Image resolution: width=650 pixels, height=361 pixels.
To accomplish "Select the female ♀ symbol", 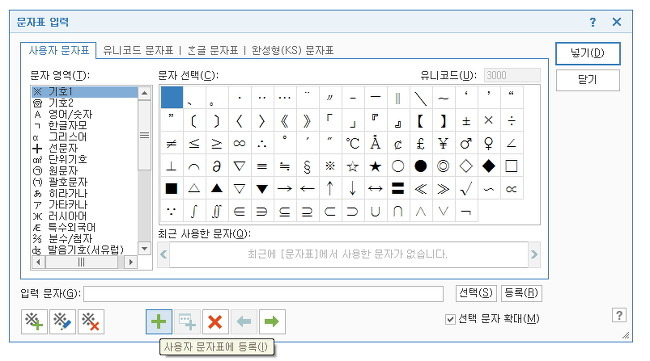I will 488,143.
